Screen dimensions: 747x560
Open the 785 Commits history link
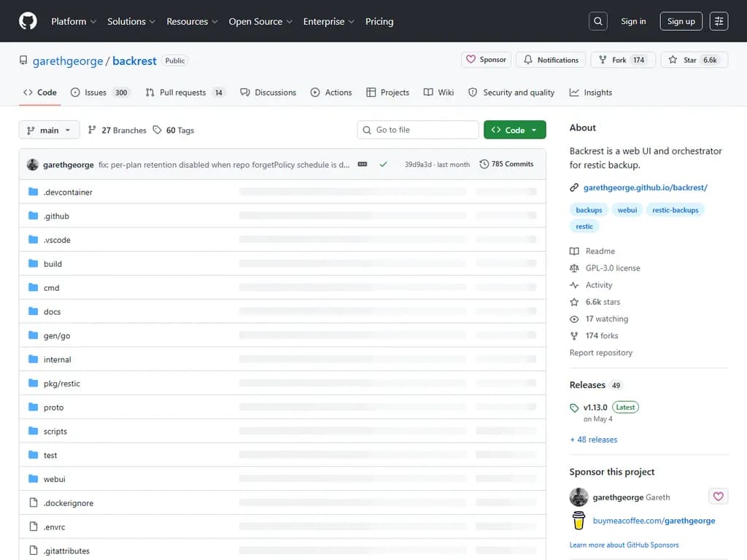506,164
